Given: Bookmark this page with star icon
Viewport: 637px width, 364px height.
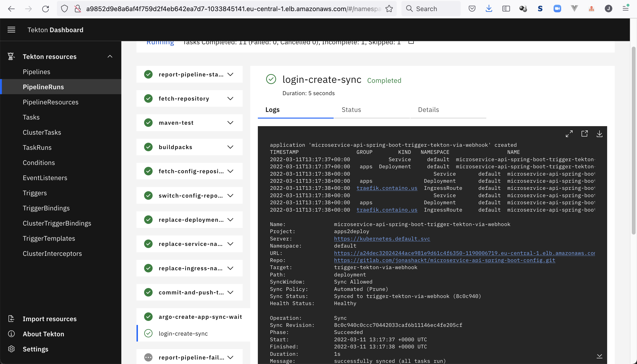Looking at the screenshot, I should click(389, 9).
